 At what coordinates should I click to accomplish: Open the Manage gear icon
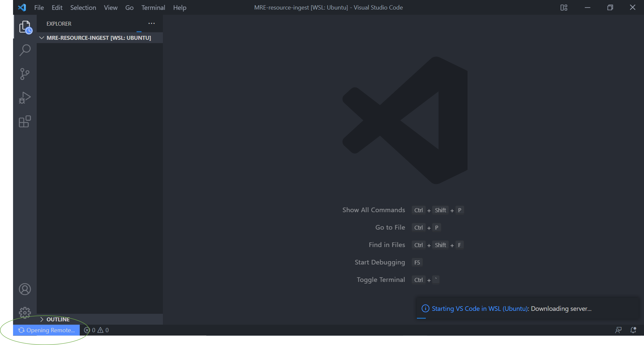point(25,313)
